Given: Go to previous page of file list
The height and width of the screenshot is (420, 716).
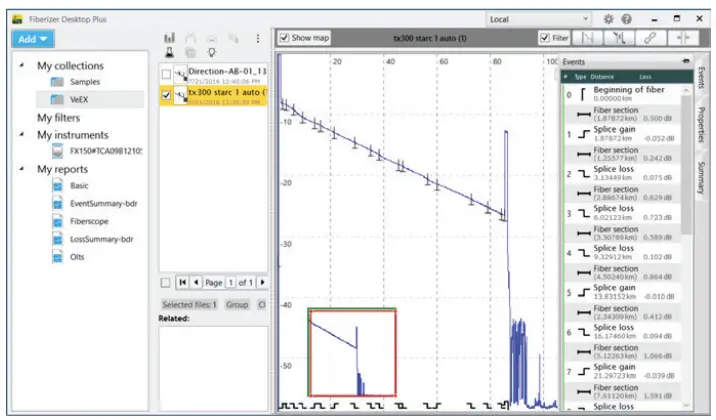Looking at the screenshot, I should 196,283.
